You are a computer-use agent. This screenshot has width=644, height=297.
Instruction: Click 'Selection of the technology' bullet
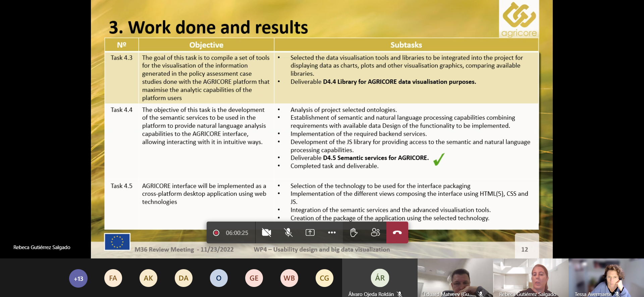coord(380,186)
